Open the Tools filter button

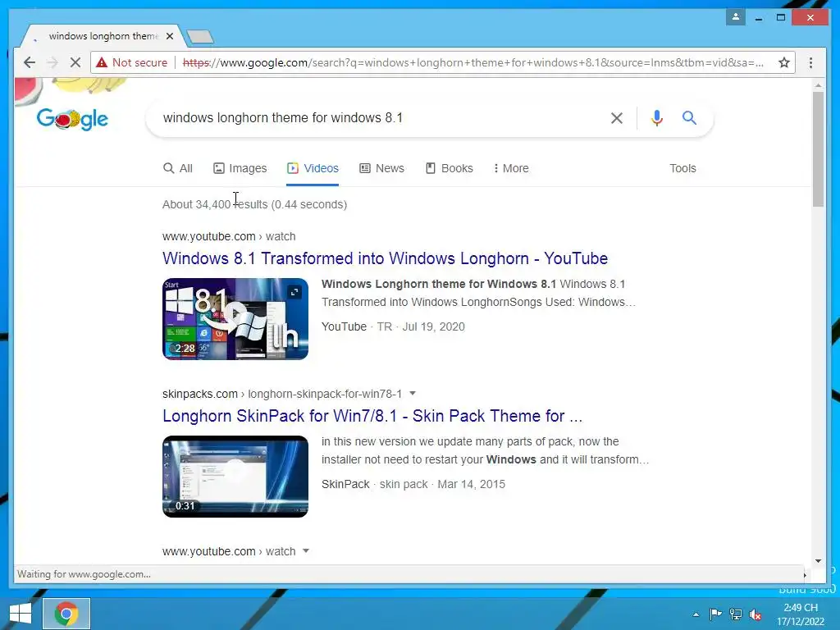[x=682, y=168]
